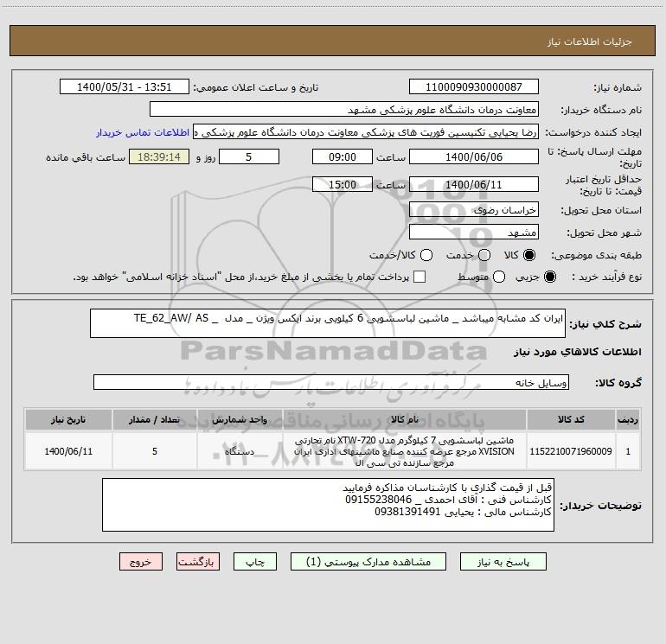Click product code 1152210071960009 cell

tap(571, 451)
